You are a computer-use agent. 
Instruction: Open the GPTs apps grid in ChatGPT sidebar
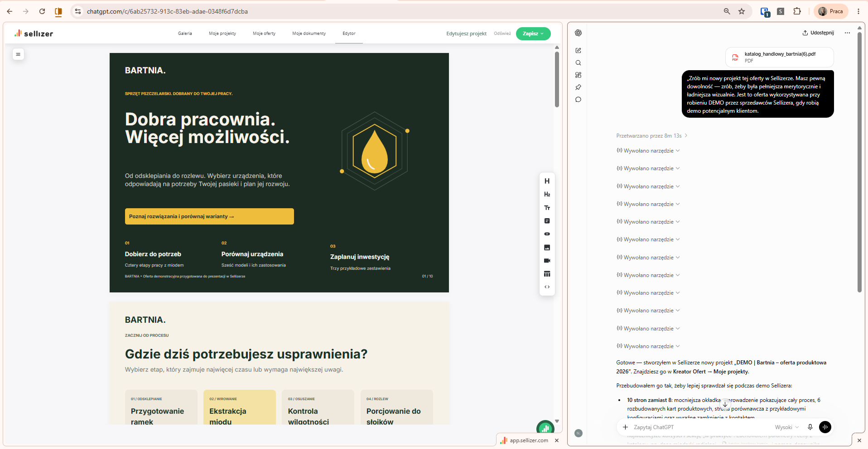578,75
